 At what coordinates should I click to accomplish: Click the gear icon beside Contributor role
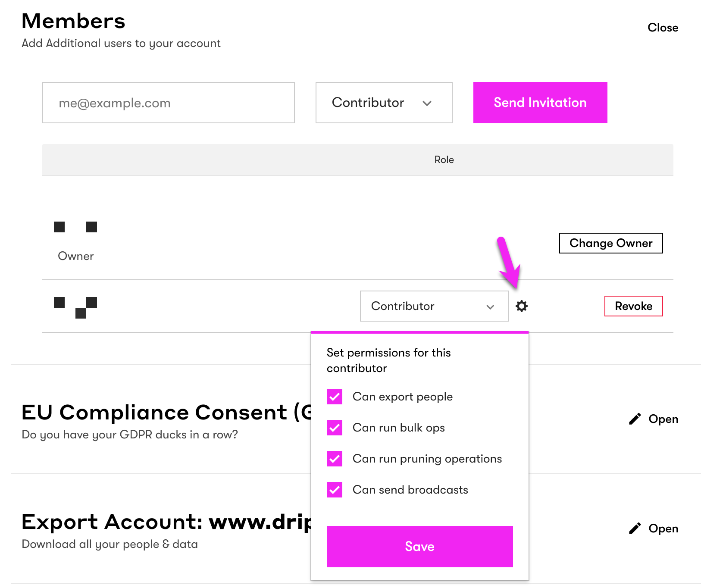522,306
